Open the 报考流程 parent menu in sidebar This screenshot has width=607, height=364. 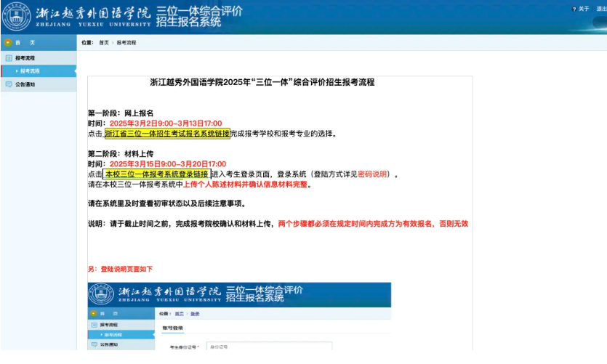tap(39, 58)
